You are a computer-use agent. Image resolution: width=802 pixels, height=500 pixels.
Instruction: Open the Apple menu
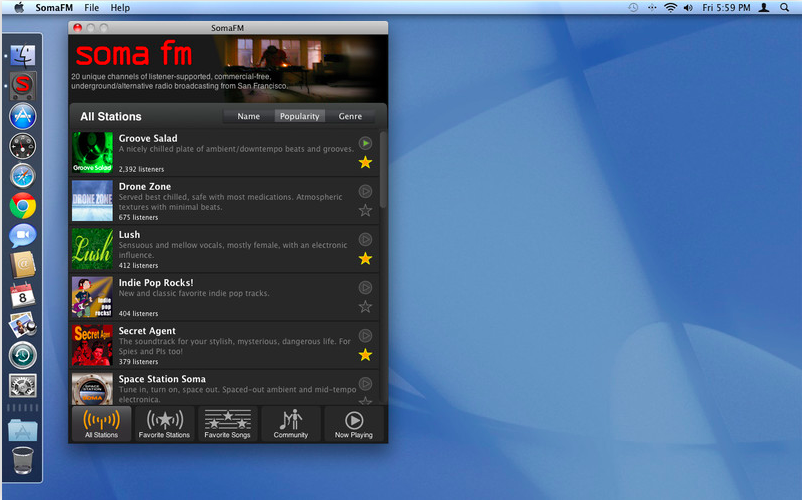[19, 8]
